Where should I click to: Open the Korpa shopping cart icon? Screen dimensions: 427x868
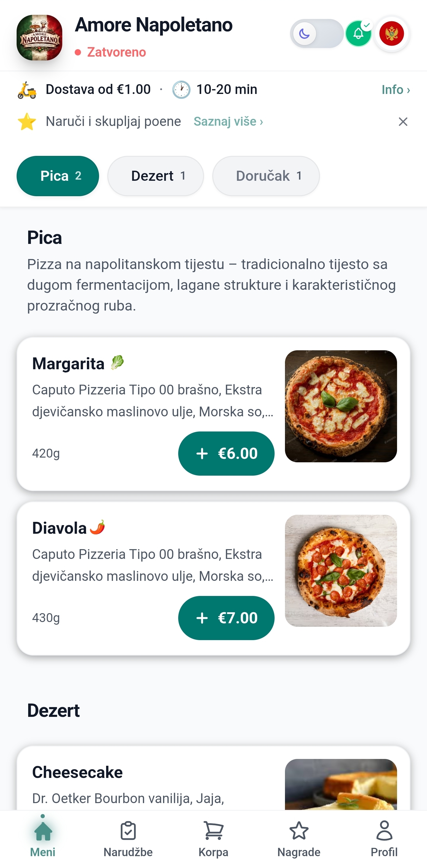213,832
